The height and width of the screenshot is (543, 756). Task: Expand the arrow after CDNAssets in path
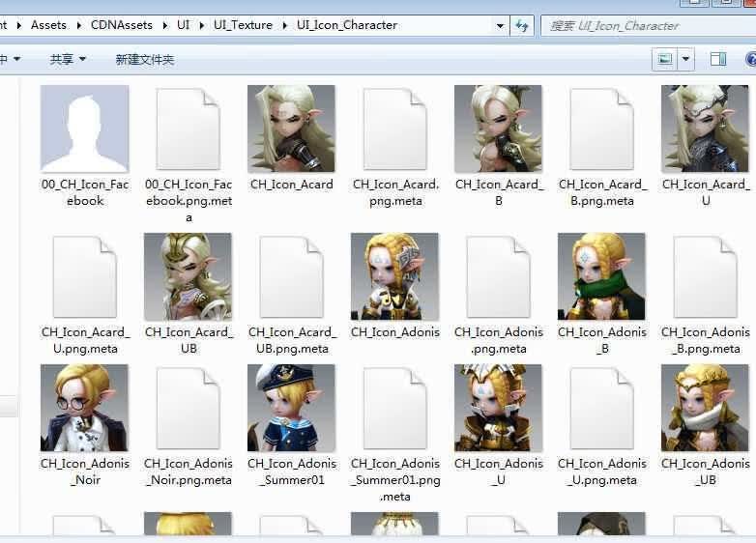tap(165, 25)
